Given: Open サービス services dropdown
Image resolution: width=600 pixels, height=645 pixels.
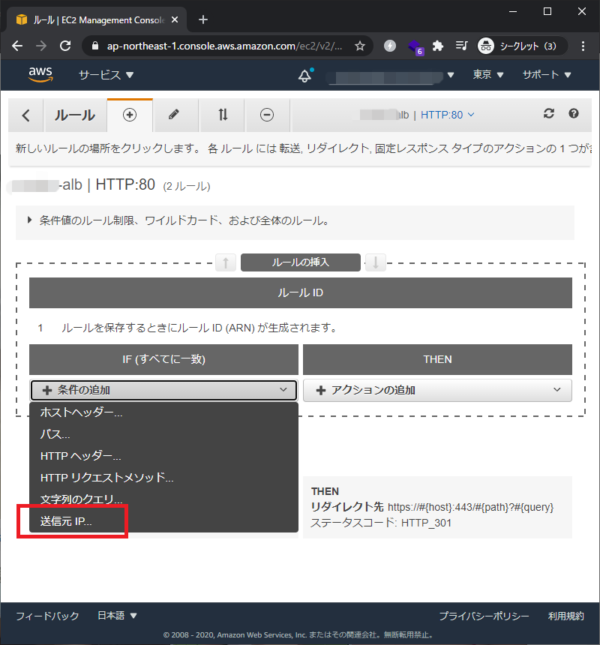Looking at the screenshot, I should (x=106, y=75).
